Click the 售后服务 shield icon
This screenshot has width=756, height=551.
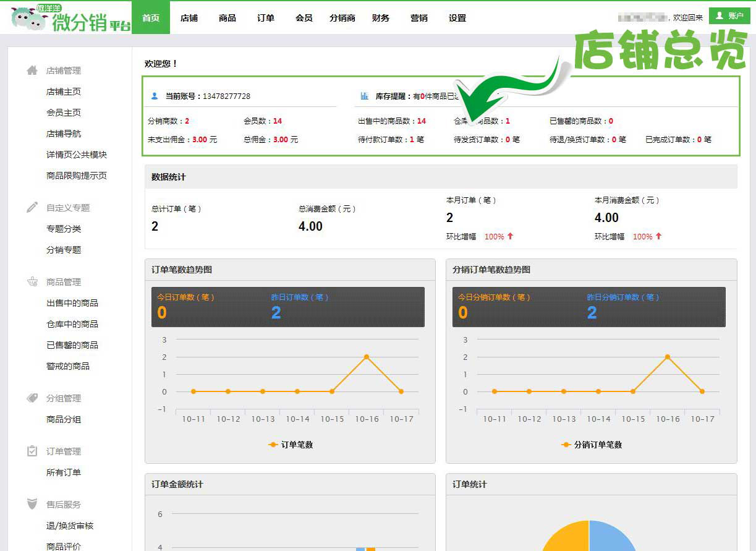click(32, 505)
